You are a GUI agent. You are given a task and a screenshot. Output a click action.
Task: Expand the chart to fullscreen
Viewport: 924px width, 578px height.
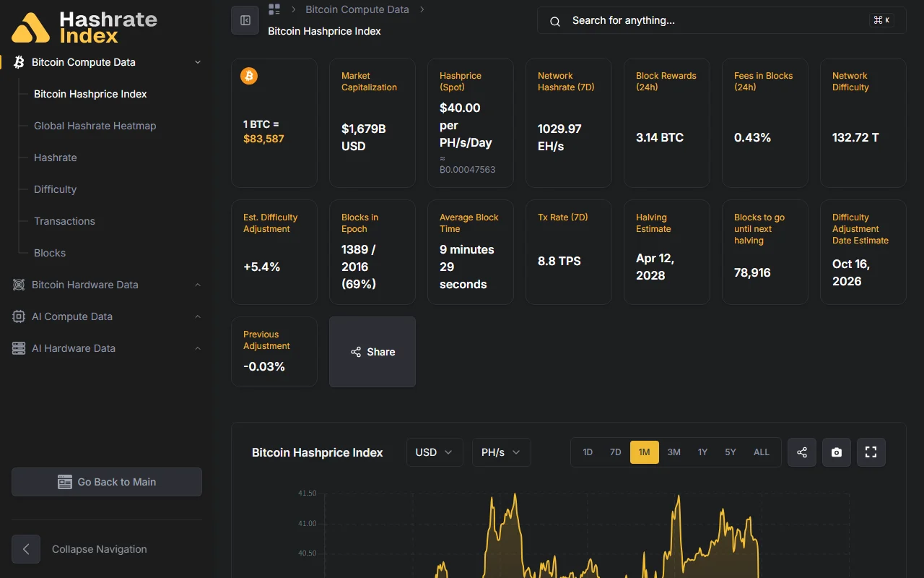871,452
